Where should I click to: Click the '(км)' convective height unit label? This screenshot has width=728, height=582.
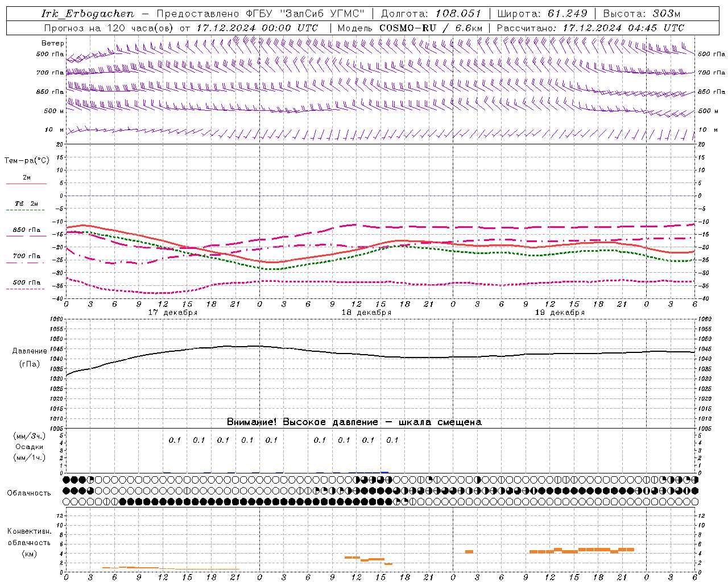point(29,554)
